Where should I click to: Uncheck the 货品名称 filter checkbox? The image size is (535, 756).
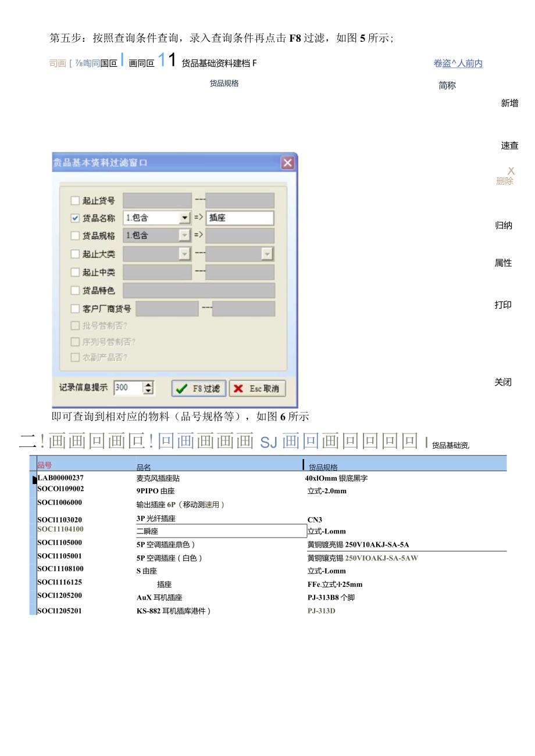[75, 218]
